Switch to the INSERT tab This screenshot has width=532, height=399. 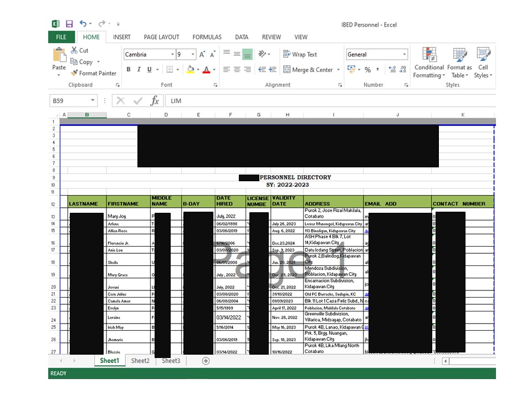(122, 37)
